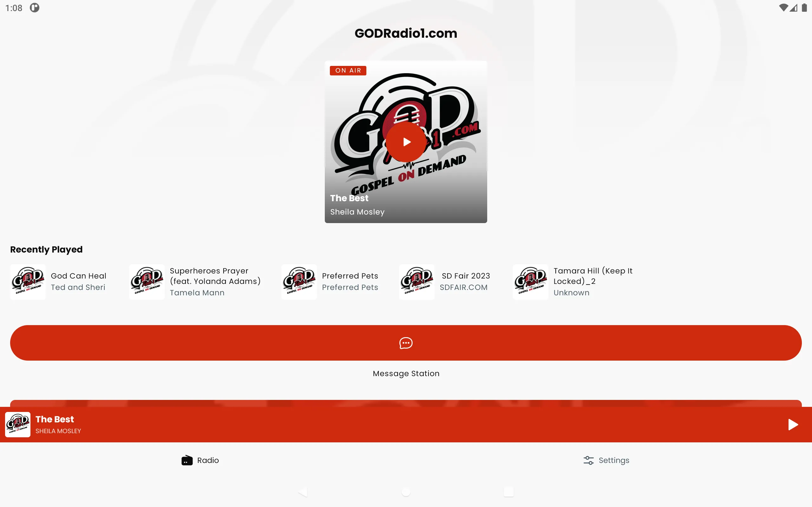
Task: Click The Best by Sheila Mosley now playing bar
Action: [x=406, y=424]
